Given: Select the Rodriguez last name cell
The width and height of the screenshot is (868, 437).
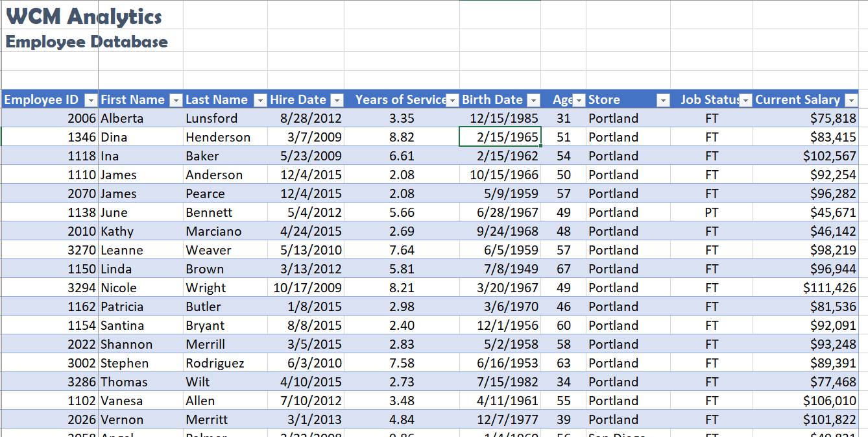Looking at the screenshot, I should (225, 363).
